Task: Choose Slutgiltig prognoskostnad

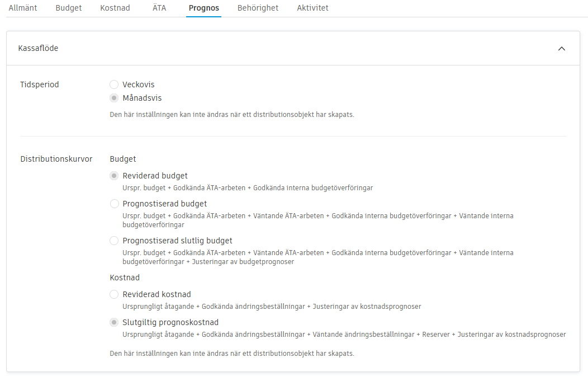Action: tap(114, 322)
